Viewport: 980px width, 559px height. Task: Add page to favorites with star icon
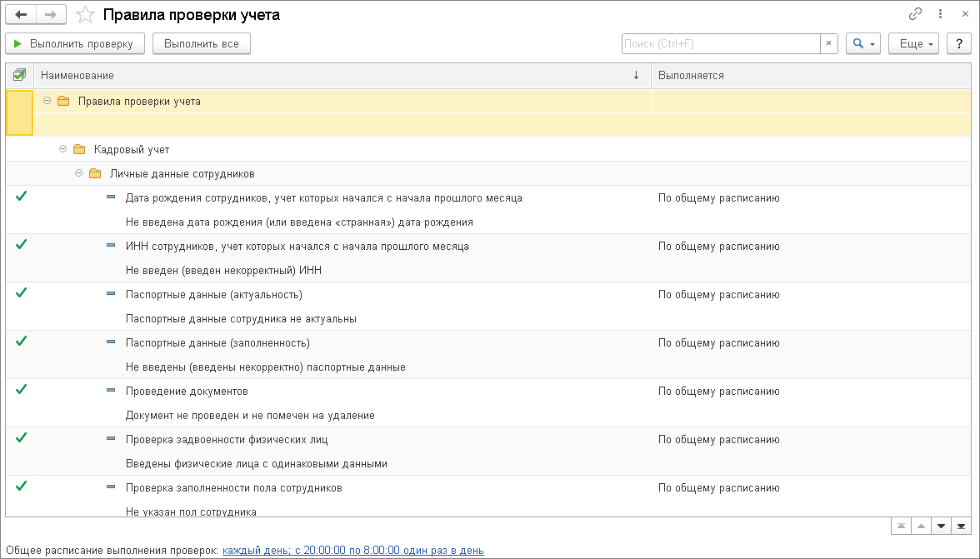click(84, 15)
